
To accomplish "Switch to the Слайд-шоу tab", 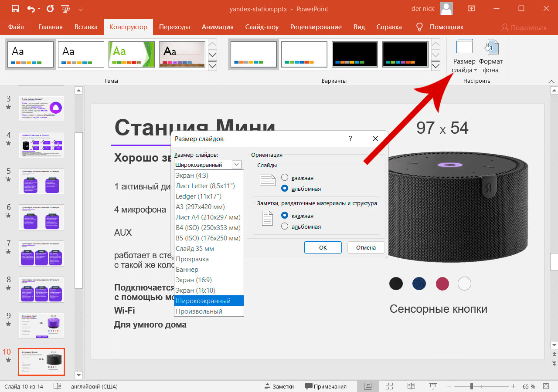I will 262,27.
